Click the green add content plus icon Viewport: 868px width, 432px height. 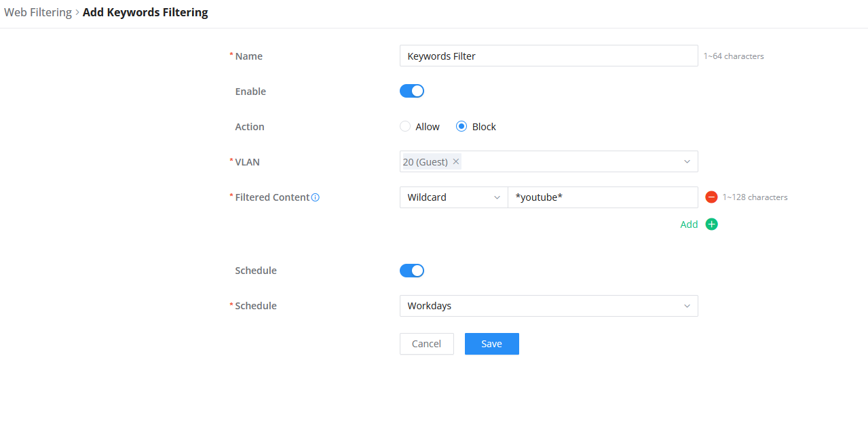point(711,224)
